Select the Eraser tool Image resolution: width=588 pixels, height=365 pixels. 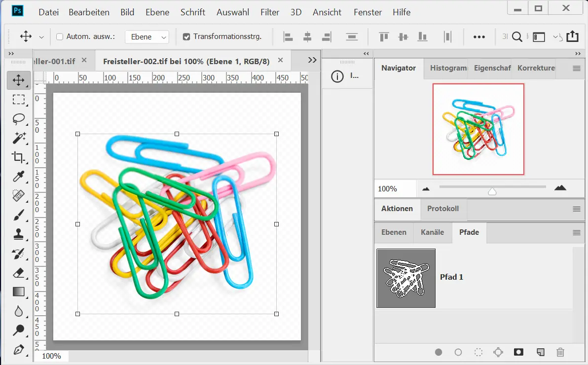(19, 273)
